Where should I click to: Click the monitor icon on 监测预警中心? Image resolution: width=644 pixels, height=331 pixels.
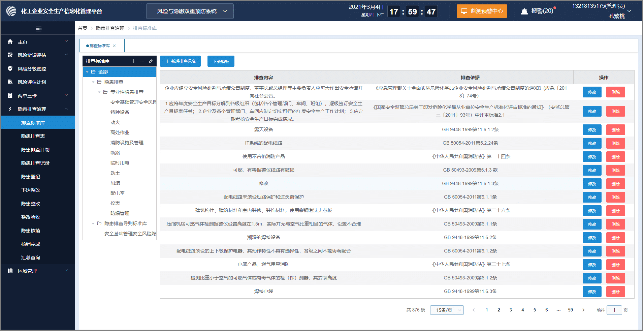pyautogui.click(x=464, y=11)
